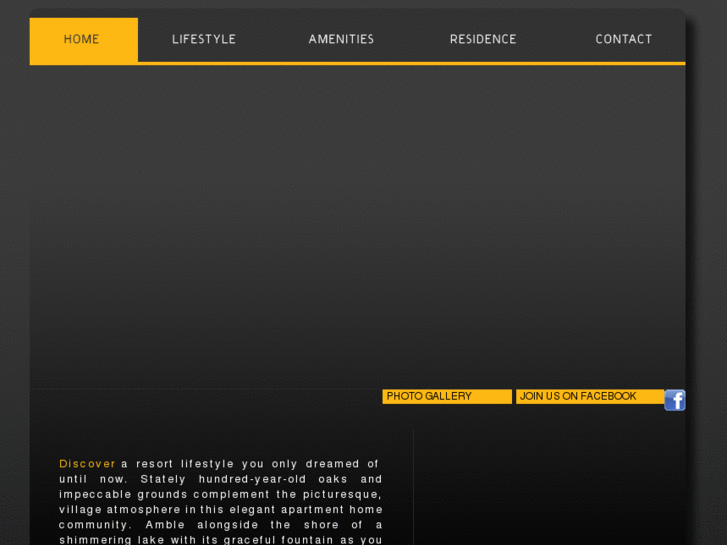
Task: Open the CONTACT page
Action: point(624,39)
